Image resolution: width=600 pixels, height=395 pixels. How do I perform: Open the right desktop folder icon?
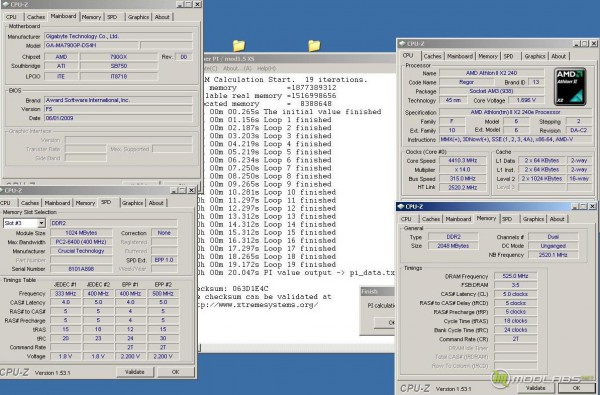click(x=314, y=45)
